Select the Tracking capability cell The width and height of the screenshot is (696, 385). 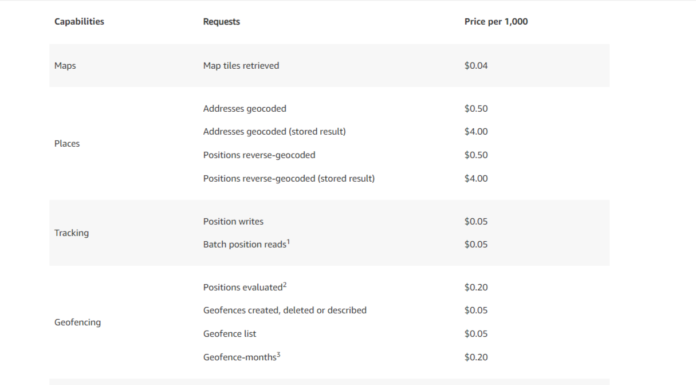71,233
